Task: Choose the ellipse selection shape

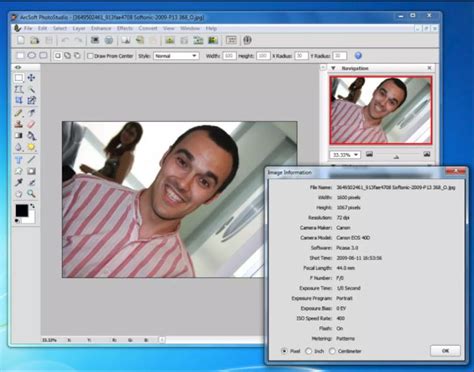Action: click(x=32, y=55)
